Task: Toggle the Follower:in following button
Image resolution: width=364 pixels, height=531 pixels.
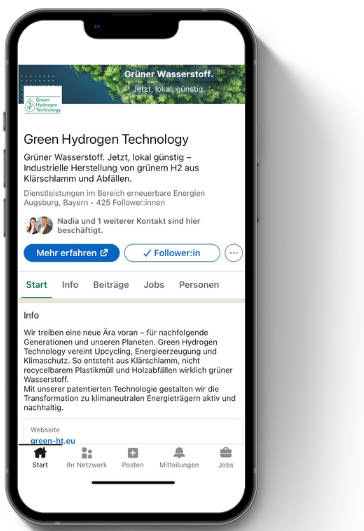Action: tap(172, 253)
